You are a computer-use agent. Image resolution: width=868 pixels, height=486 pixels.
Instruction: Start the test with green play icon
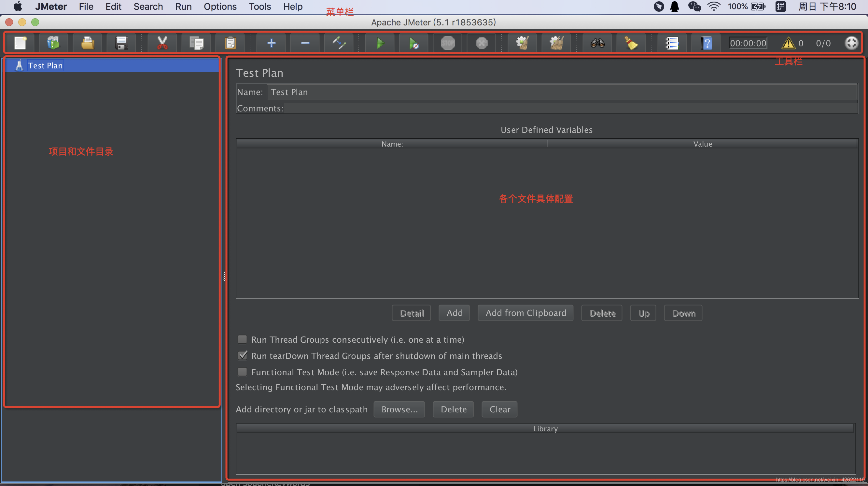[x=380, y=43]
